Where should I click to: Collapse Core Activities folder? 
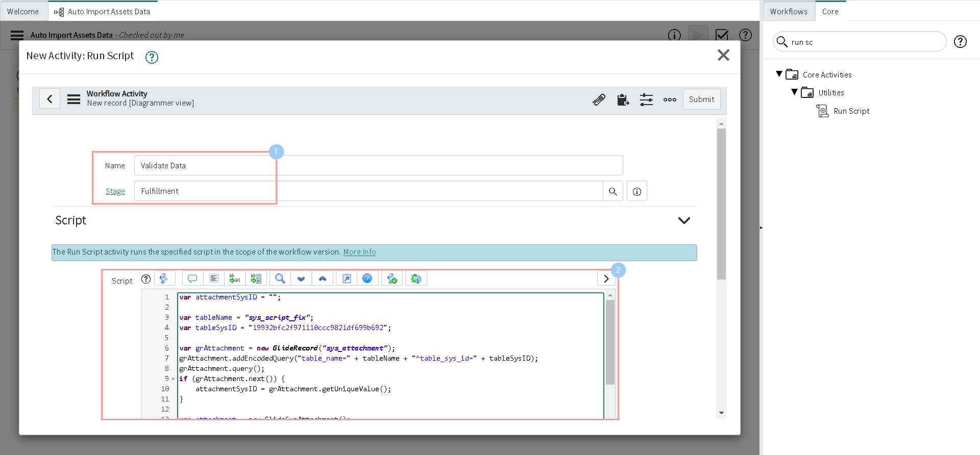779,74
